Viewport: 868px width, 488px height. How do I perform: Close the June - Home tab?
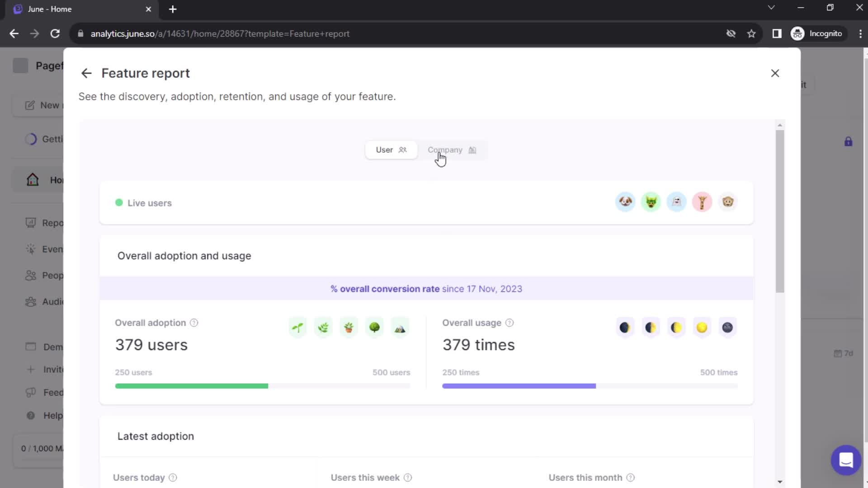pyautogui.click(x=148, y=9)
